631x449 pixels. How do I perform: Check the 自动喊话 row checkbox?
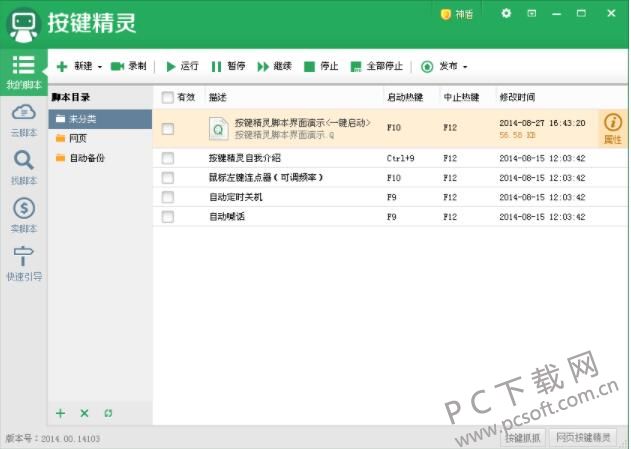pyautogui.click(x=167, y=216)
